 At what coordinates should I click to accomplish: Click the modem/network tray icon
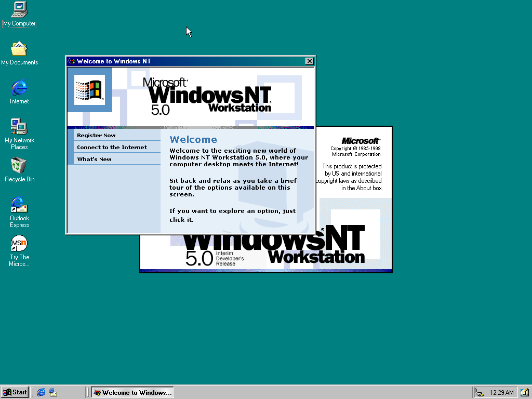click(x=480, y=393)
